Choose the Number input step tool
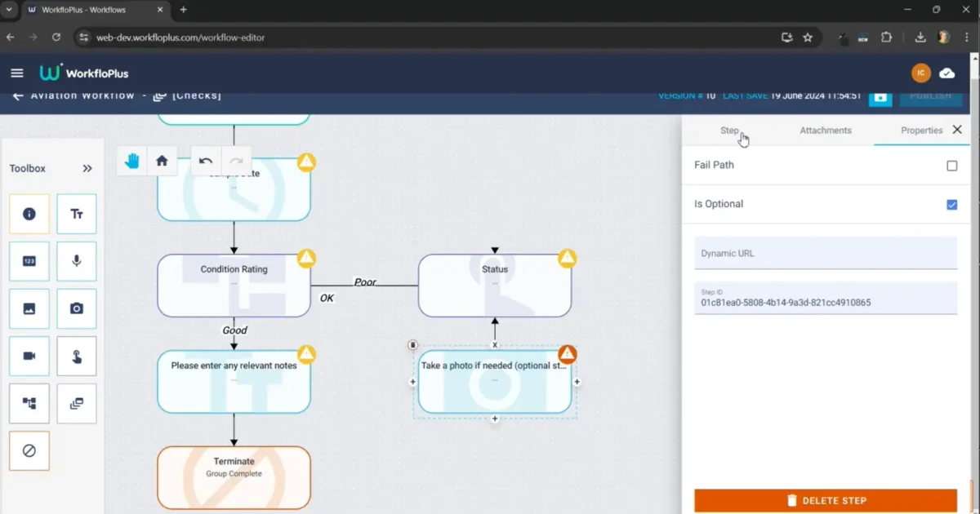This screenshot has width=980, height=514. (29, 261)
